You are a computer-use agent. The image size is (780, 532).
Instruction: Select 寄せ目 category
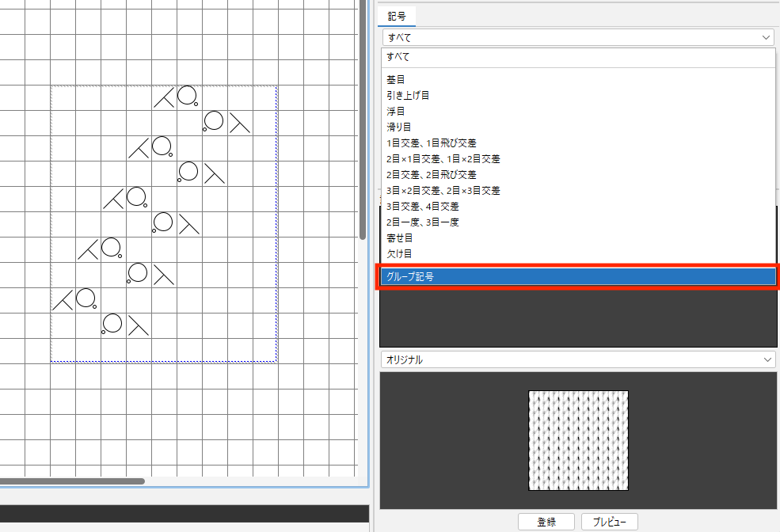[x=578, y=238]
